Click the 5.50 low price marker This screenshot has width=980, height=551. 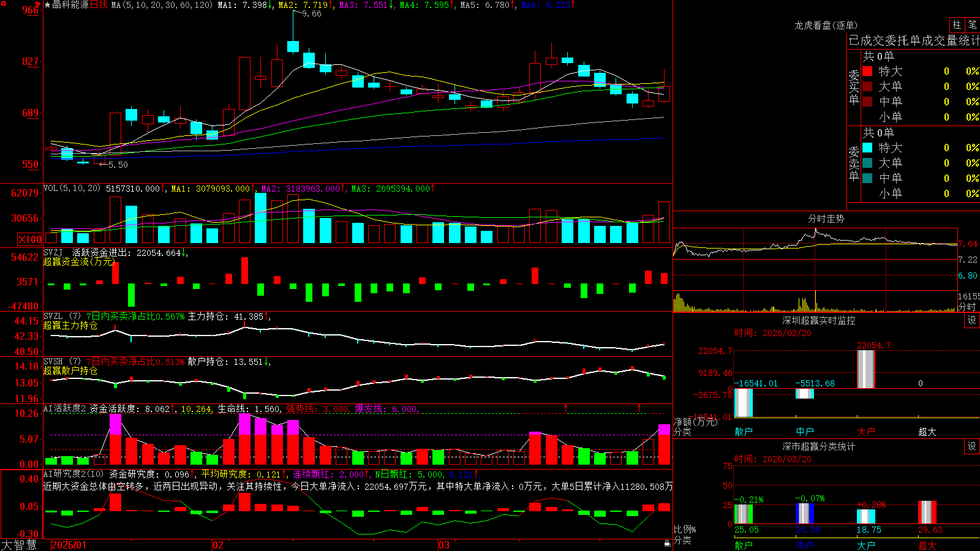(118, 165)
